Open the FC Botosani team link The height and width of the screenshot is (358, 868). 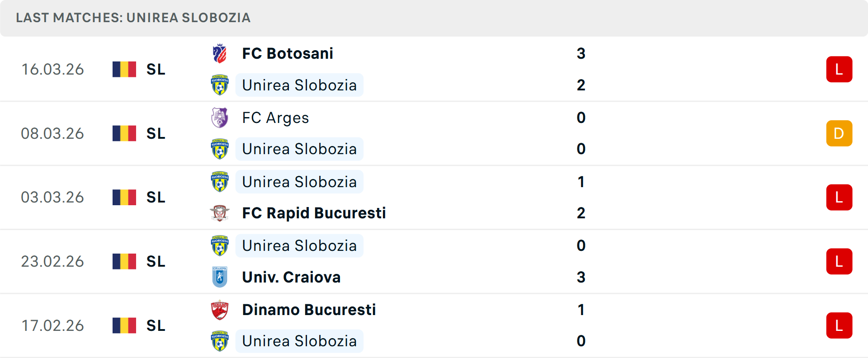click(x=288, y=54)
